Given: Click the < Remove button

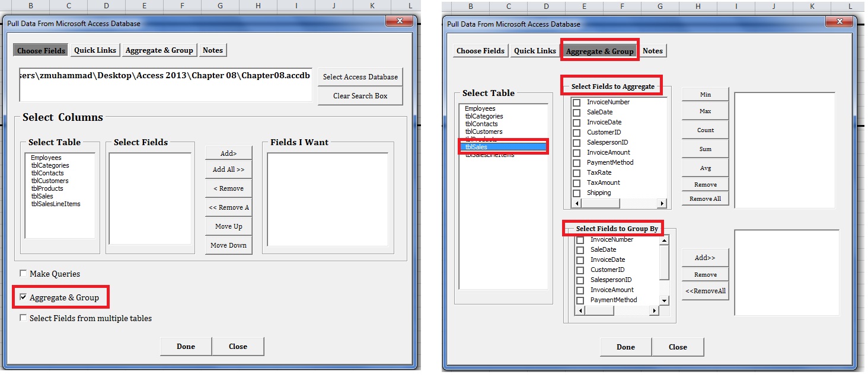Looking at the screenshot, I should pyautogui.click(x=229, y=188).
